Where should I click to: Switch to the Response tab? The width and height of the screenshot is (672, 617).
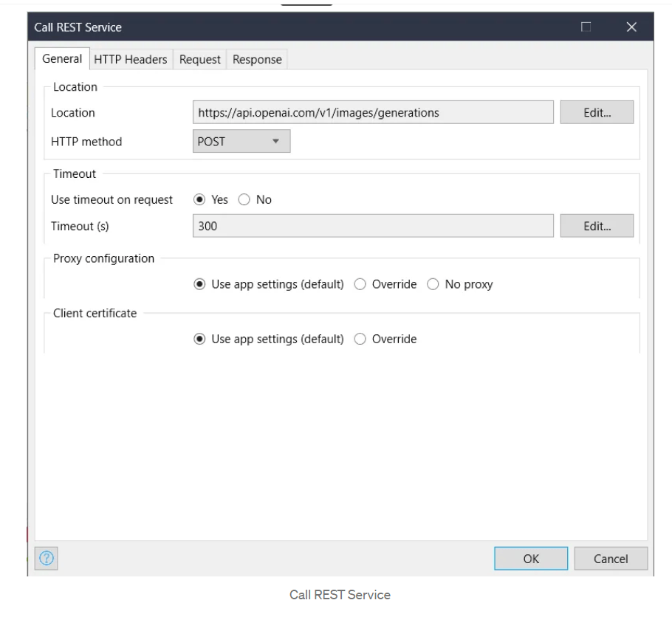point(256,59)
